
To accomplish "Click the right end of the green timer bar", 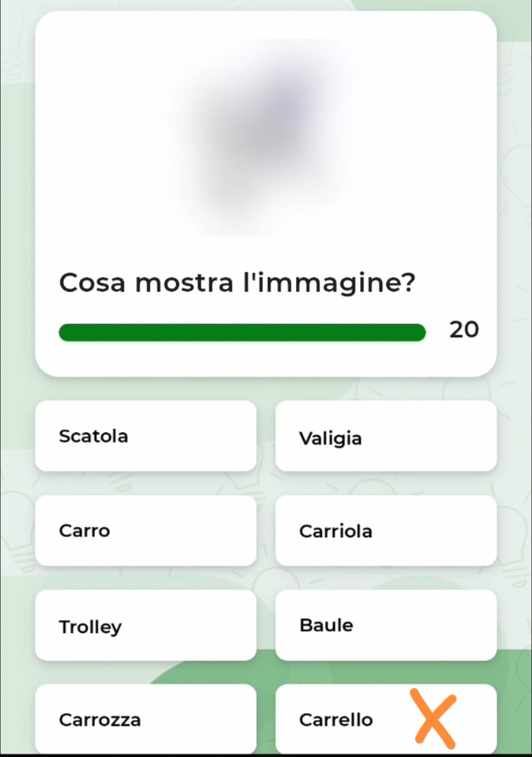I will coord(419,332).
